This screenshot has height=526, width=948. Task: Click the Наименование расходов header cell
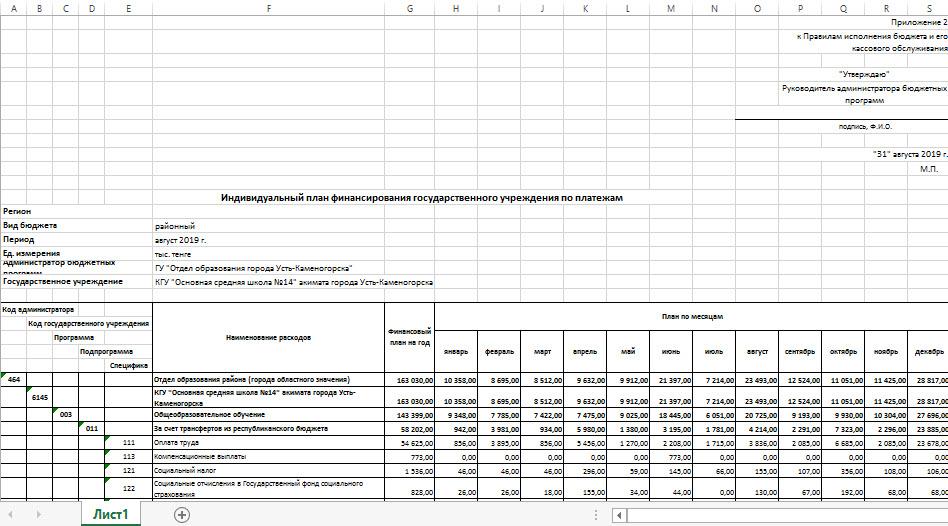click(x=268, y=337)
